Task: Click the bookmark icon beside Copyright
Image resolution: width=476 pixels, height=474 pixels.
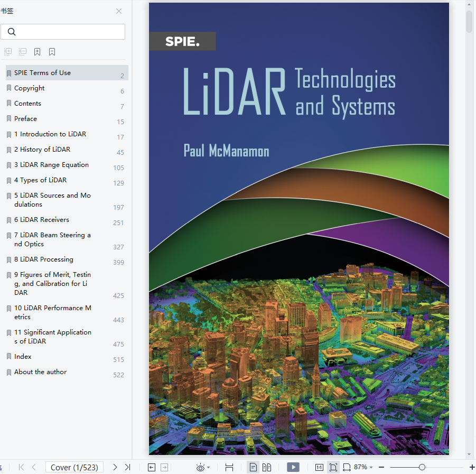Action: 9,88
